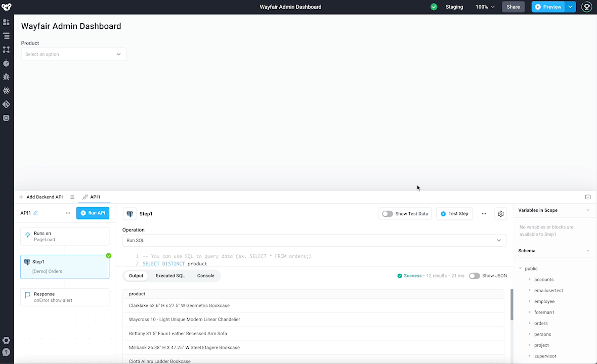The width and height of the screenshot is (597, 364).
Task: Enable Show Test Data
Action: pos(387,213)
